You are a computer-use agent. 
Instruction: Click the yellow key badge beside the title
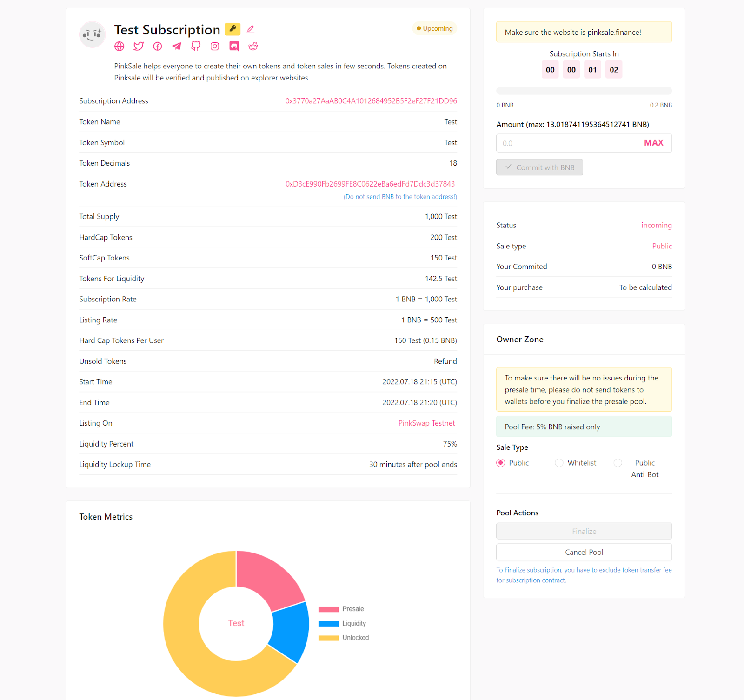click(232, 29)
